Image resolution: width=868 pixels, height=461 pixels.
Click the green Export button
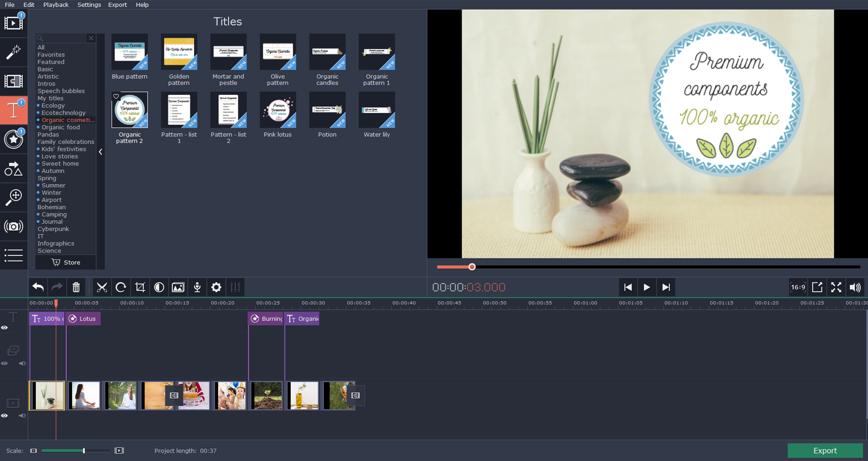click(x=825, y=450)
